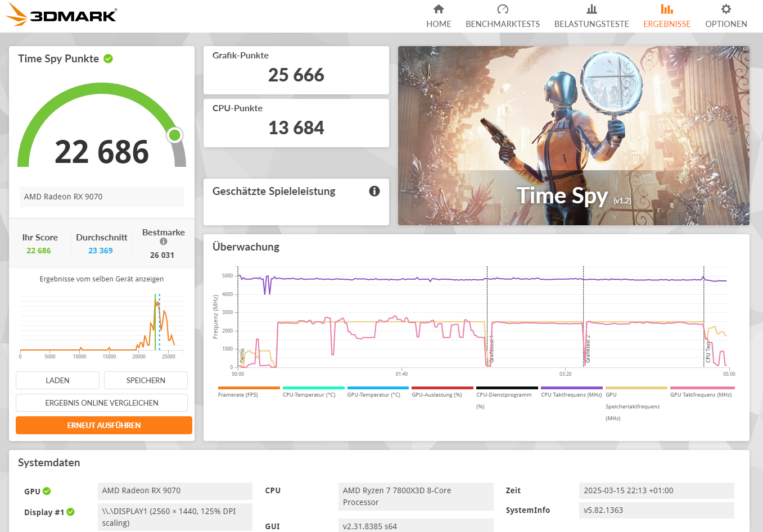Click the Grafiktest 2 marker in chart

coord(588,349)
